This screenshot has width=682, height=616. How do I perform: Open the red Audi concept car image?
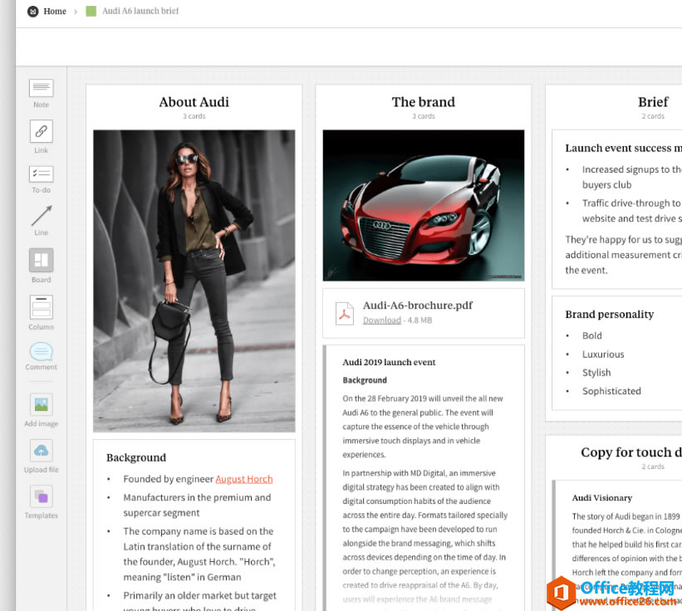pos(423,205)
